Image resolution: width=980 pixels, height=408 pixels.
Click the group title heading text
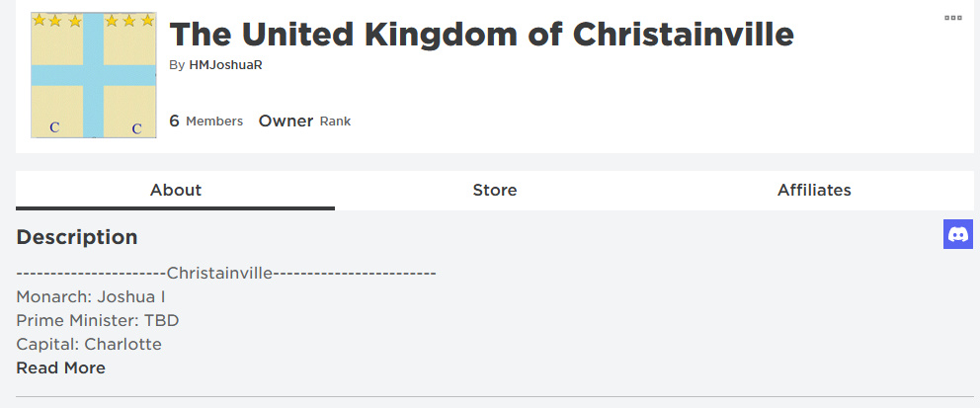481,35
